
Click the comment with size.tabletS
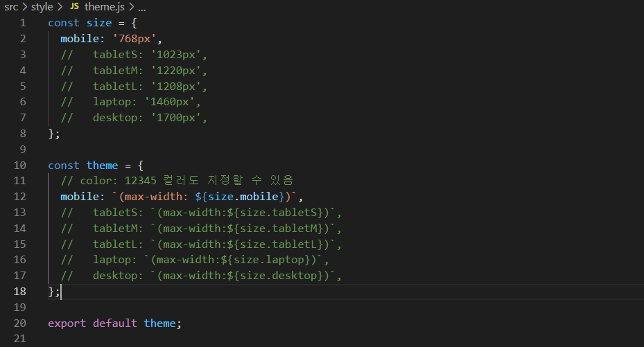(x=201, y=213)
